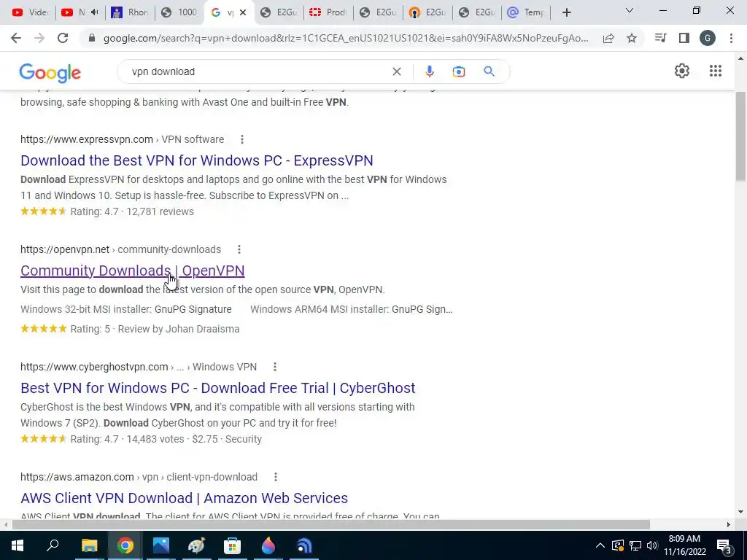Open File Explorer from taskbar

point(89,545)
